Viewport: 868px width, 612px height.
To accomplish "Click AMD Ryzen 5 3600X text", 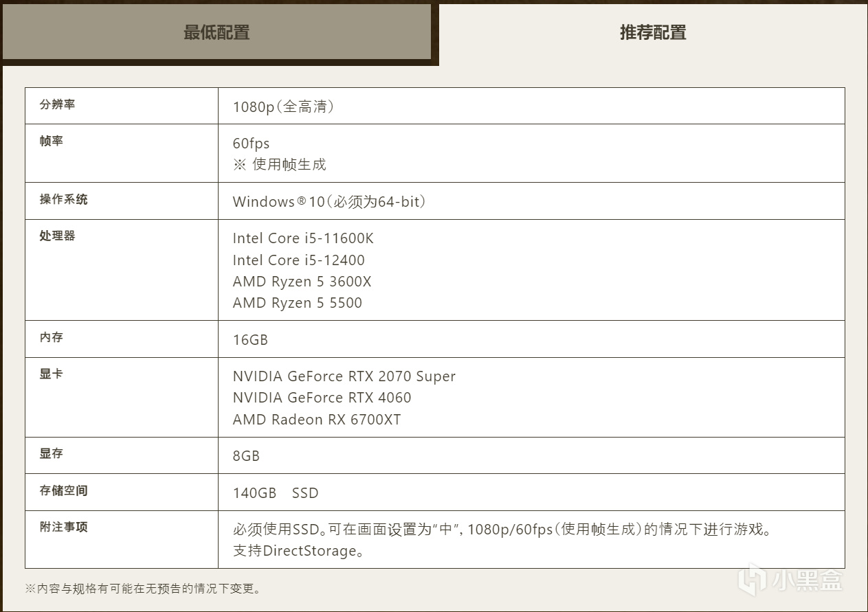I will point(302,282).
